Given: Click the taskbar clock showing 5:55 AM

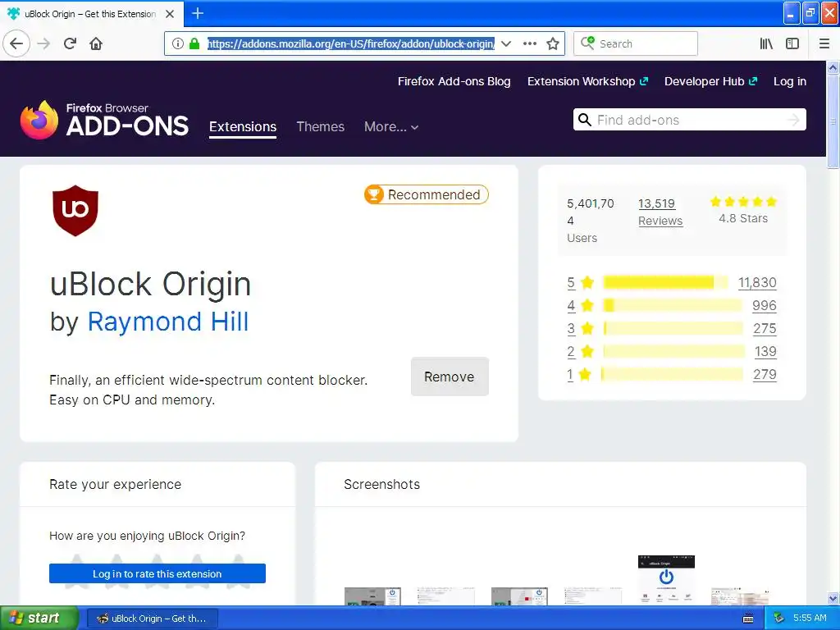Looking at the screenshot, I should pos(810,619).
